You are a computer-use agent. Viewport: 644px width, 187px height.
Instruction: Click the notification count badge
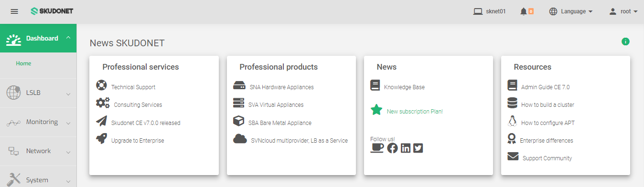pos(531,11)
